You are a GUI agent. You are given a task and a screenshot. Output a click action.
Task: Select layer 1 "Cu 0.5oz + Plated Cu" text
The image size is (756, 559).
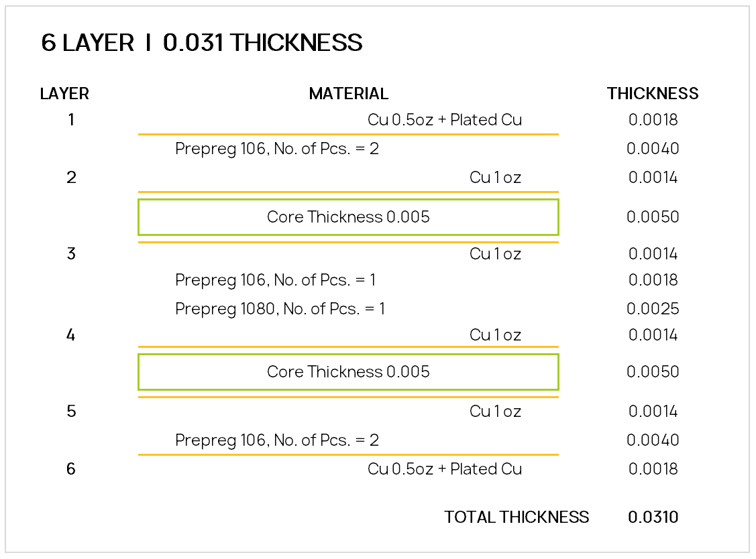point(444,121)
